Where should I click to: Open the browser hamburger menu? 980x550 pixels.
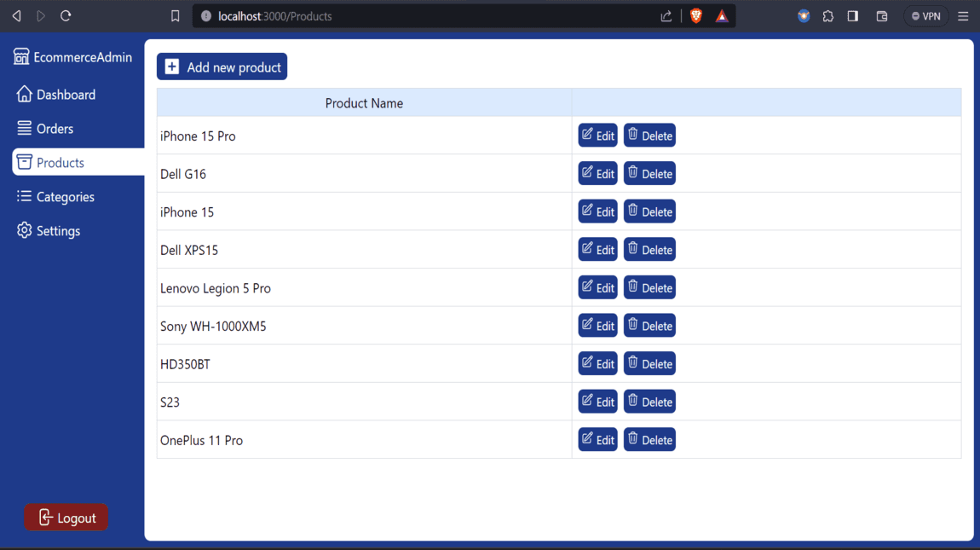(x=963, y=15)
